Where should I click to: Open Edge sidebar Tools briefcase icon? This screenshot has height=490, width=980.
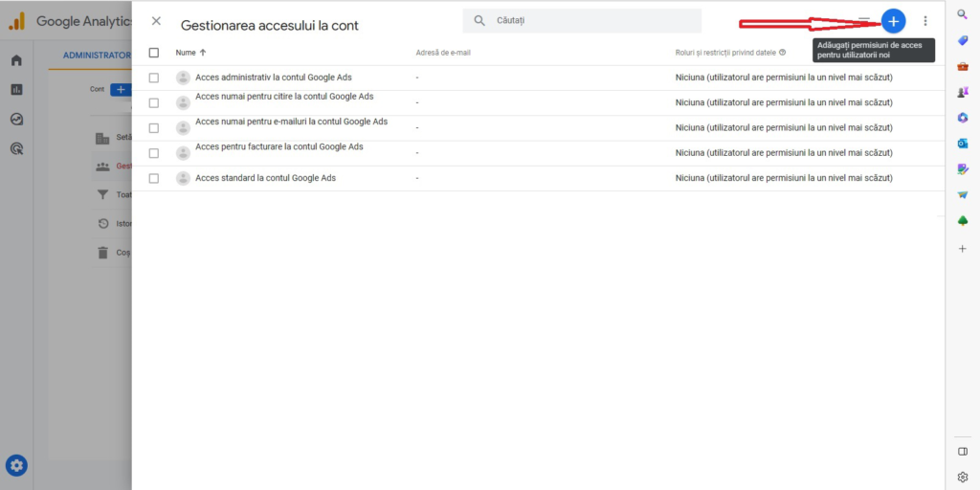(x=963, y=66)
